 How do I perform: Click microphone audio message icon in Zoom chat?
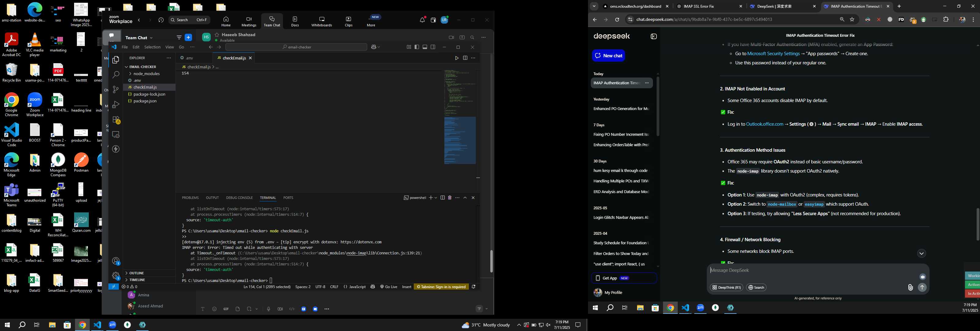[269, 309]
